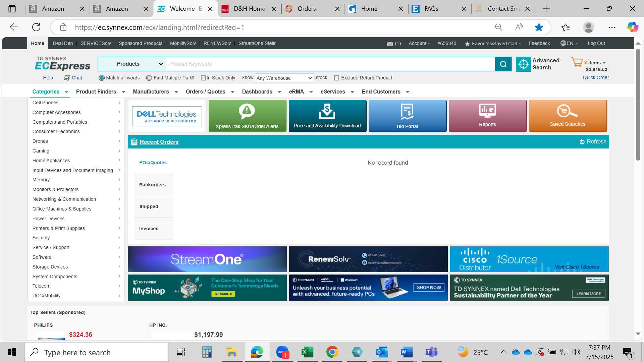Screen dimensions: 644x362
Task: Select the Backorders tab
Action: coord(153,185)
